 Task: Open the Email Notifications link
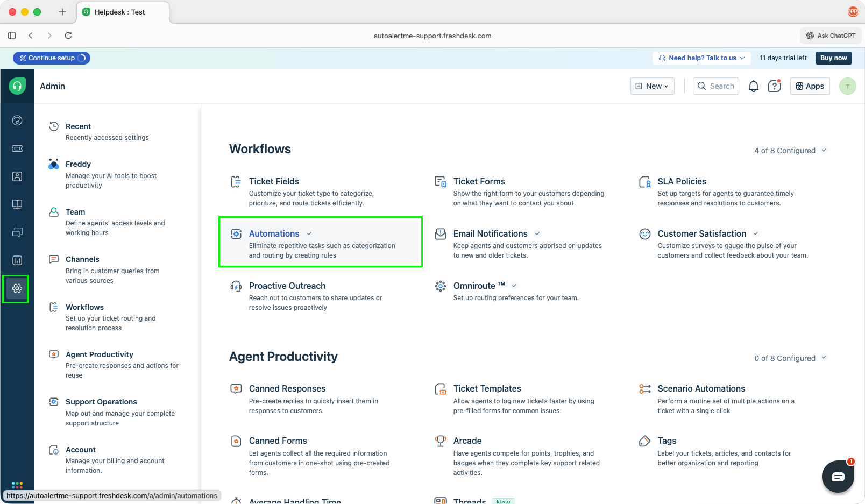coord(491,233)
